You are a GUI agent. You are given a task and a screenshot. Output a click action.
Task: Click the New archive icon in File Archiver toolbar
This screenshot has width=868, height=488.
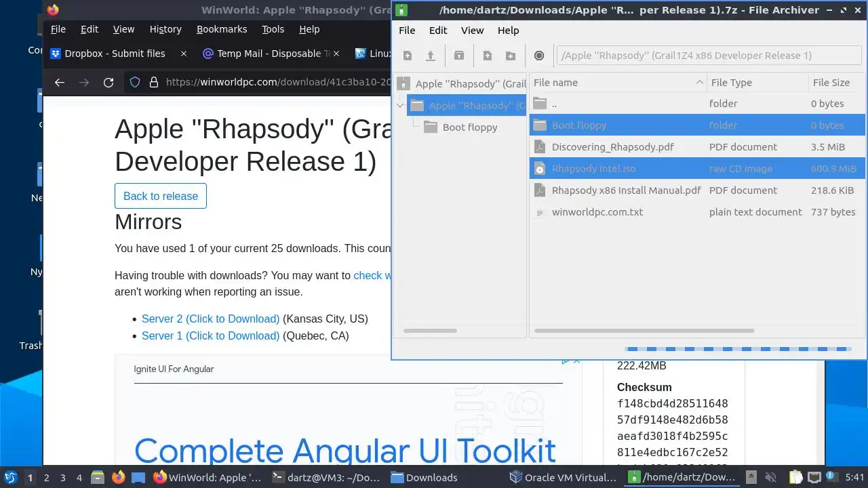tap(408, 56)
